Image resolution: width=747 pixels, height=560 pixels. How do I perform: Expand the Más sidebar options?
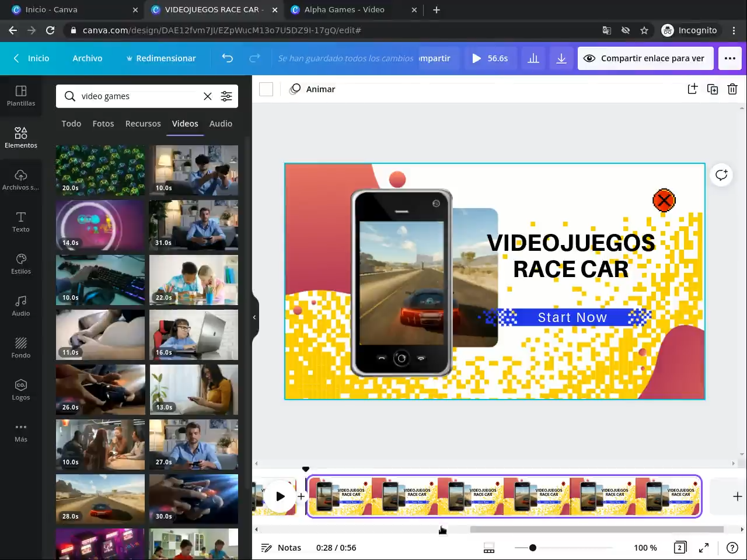pyautogui.click(x=21, y=432)
